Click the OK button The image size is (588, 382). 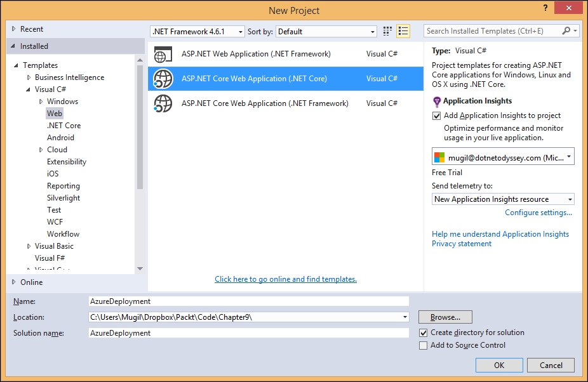499,365
